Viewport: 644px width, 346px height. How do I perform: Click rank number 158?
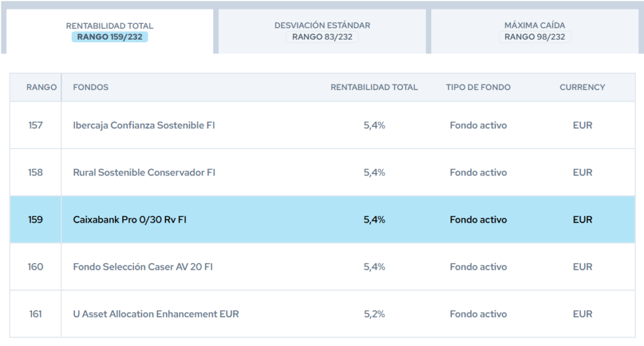[x=35, y=172]
